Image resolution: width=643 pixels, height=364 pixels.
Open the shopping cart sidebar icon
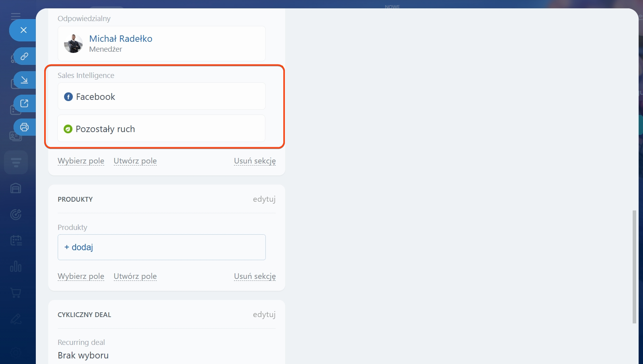(16, 293)
